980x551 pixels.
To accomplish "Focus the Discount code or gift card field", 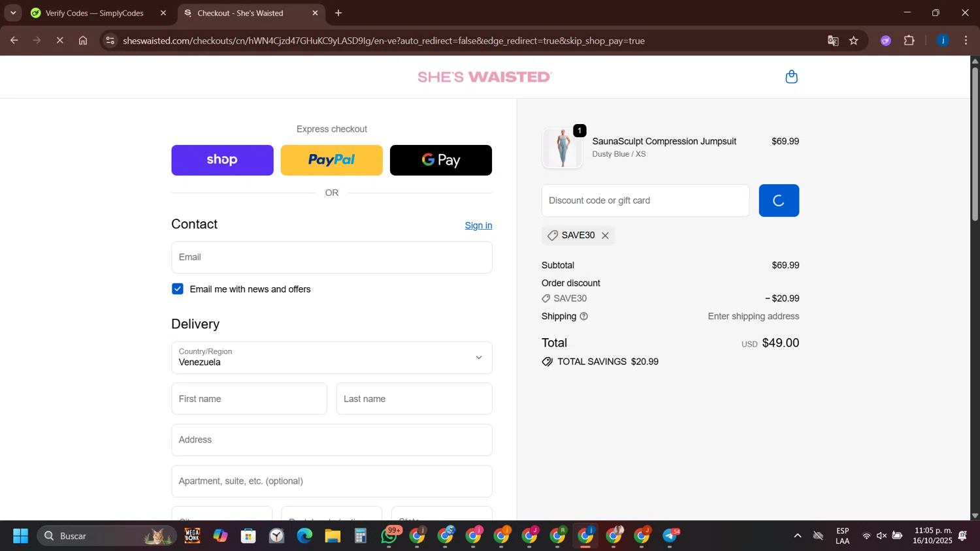I will [x=645, y=200].
